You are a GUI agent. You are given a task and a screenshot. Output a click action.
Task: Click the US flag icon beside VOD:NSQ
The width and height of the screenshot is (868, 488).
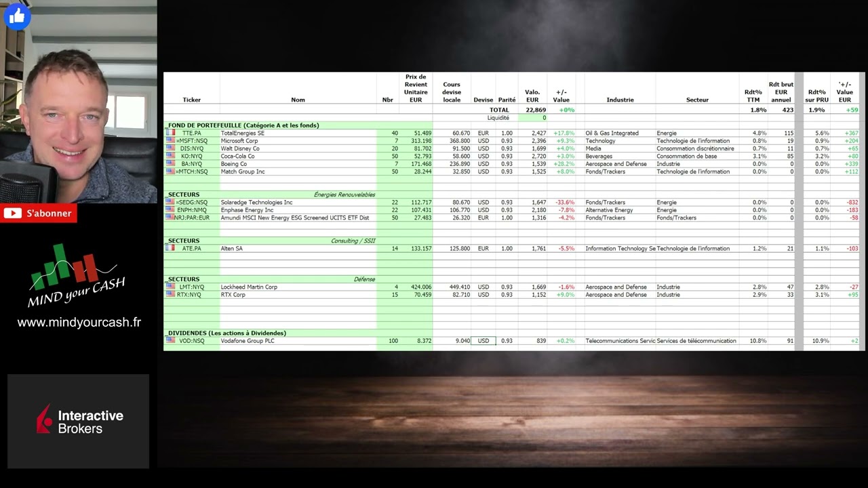(170, 341)
